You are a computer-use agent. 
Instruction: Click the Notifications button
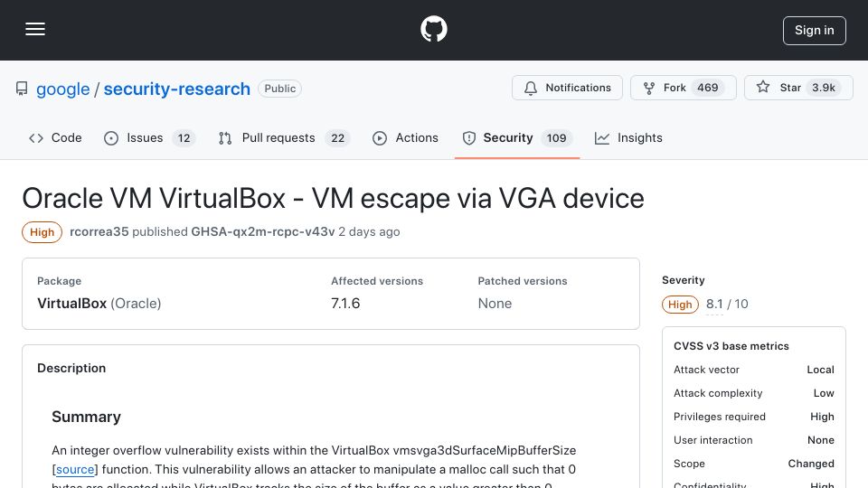click(567, 88)
